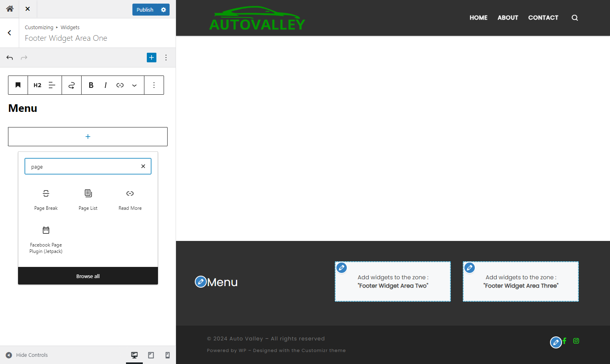
Task: Edit Footer Widget Area Three via its pencil icon
Action: coord(470,268)
